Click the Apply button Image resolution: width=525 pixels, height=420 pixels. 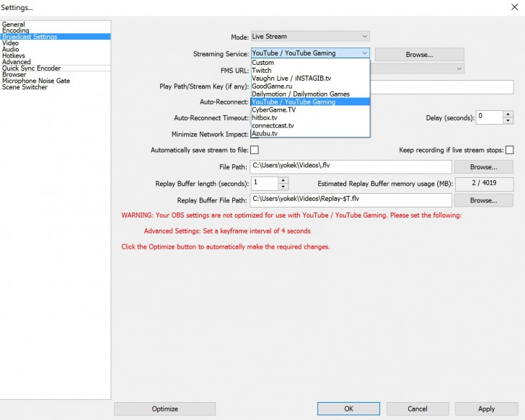[x=487, y=408]
